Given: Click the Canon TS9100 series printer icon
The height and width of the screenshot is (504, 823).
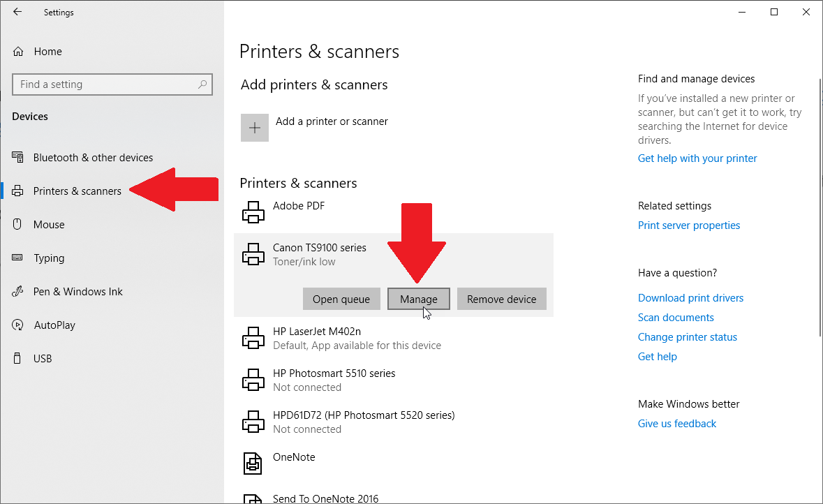Looking at the screenshot, I should coord(253,254).
